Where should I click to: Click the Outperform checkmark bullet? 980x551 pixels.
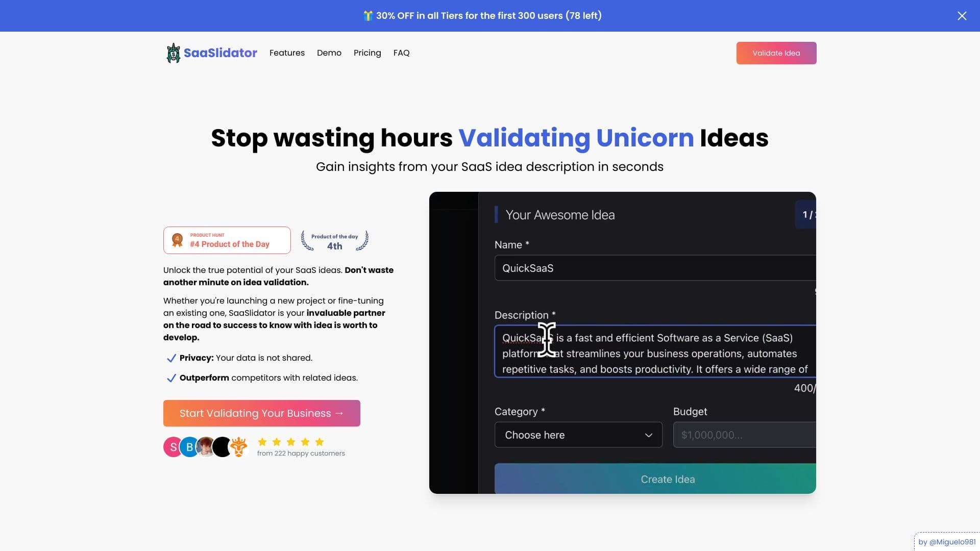pos(171,378)
